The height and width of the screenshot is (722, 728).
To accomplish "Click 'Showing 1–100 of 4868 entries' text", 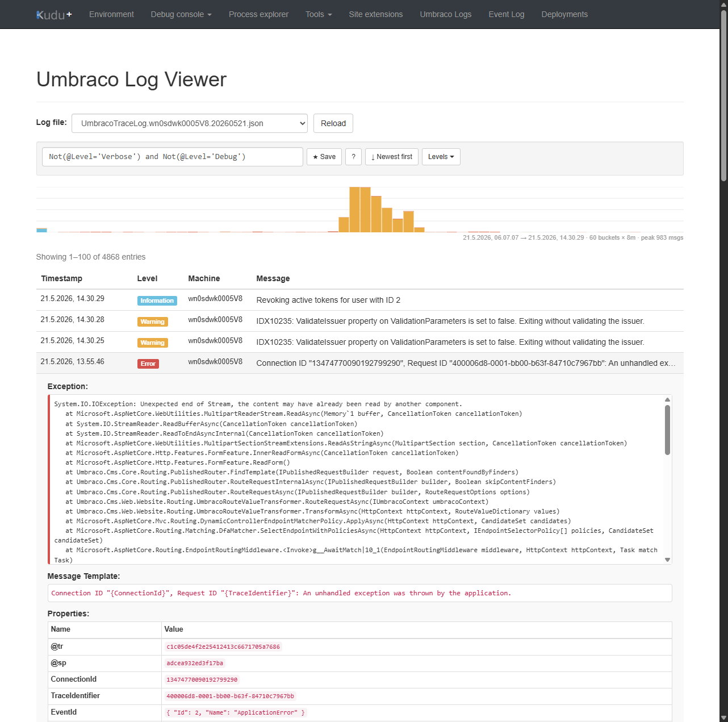I will point(91,257).
